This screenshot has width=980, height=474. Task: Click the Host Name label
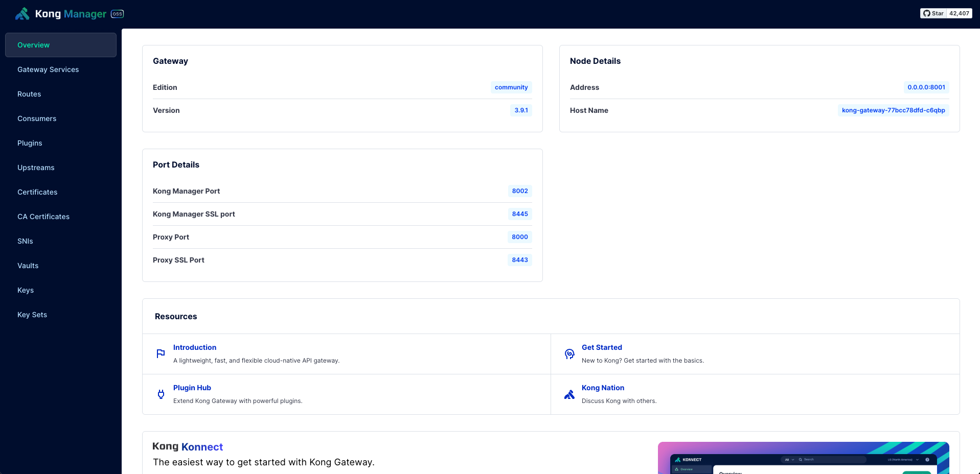[589, 110]
